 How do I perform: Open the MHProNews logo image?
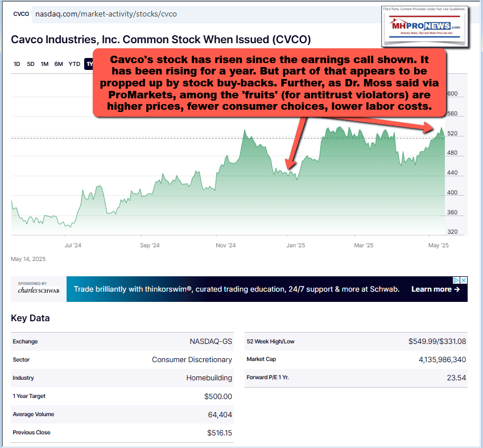[x=425, y=27]
